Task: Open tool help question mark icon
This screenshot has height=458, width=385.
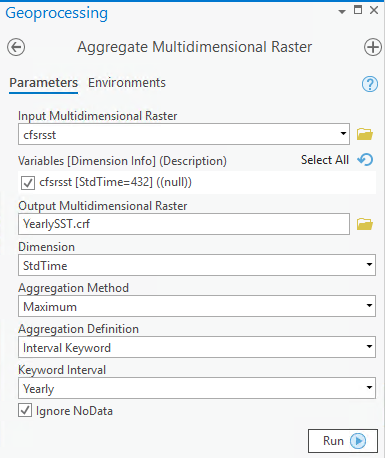Action: tap(370, 84)
